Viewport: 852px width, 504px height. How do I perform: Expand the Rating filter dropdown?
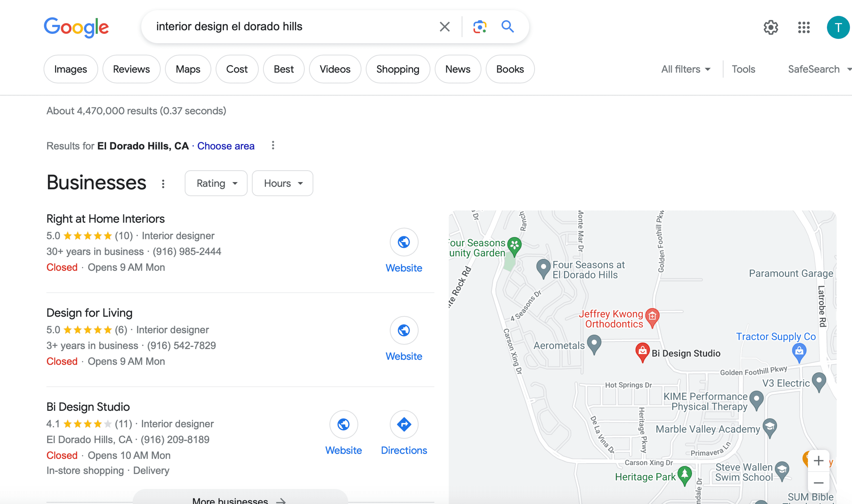coord(216,183)
